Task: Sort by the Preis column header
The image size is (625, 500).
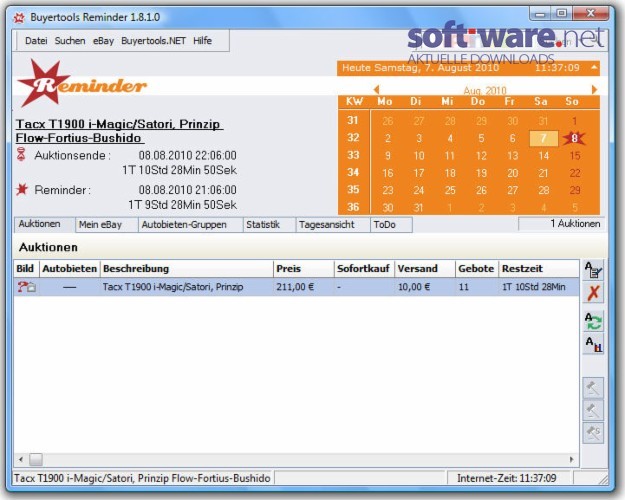Action: coord(304,268)
